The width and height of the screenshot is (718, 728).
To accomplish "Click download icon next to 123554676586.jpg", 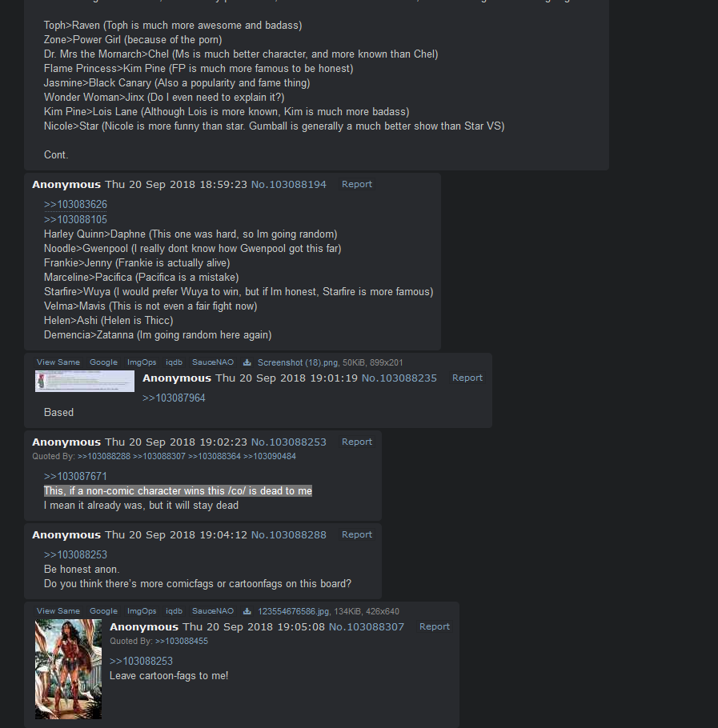I will (247, 611).
